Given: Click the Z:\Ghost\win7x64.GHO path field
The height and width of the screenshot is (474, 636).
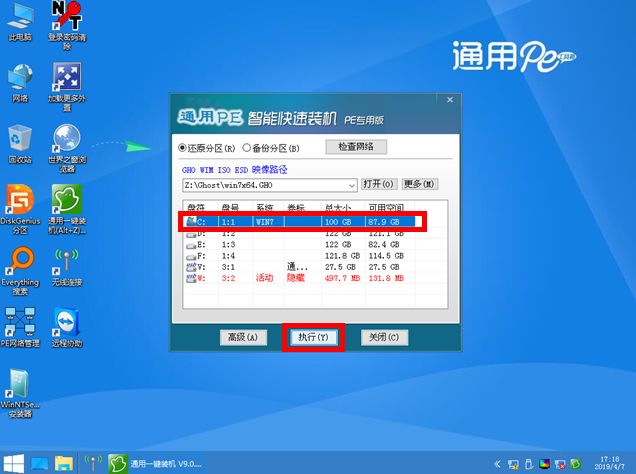Looking at the screenshot, I should point(264,185).
